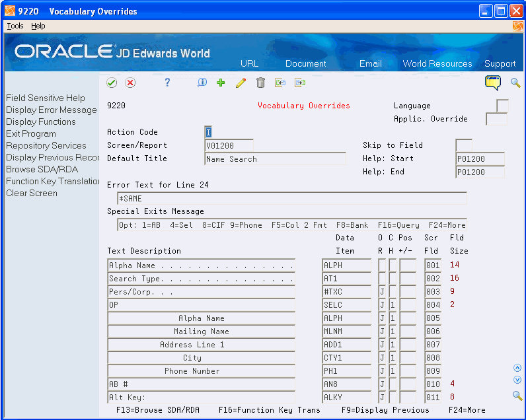Click the CH field in SELC row

[393, 304]
